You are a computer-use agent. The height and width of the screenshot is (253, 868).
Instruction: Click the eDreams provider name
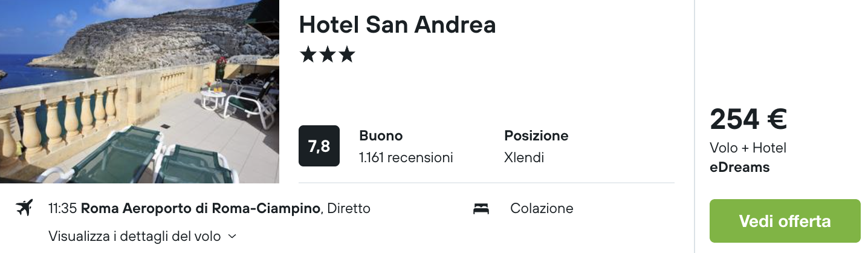(x=740, y=168)
